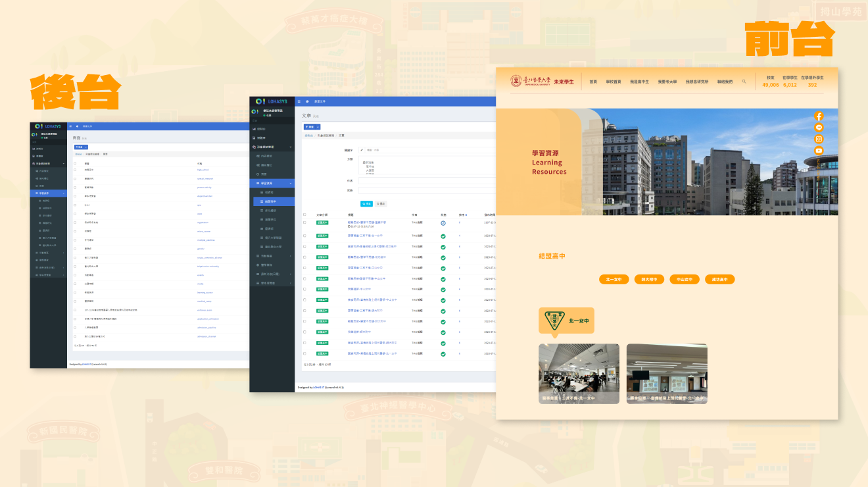Screen dimensions: 868x487
Task: Click the 未來學生 title beside the university logo
Action: pyautogui.click(x=564, y=82)
